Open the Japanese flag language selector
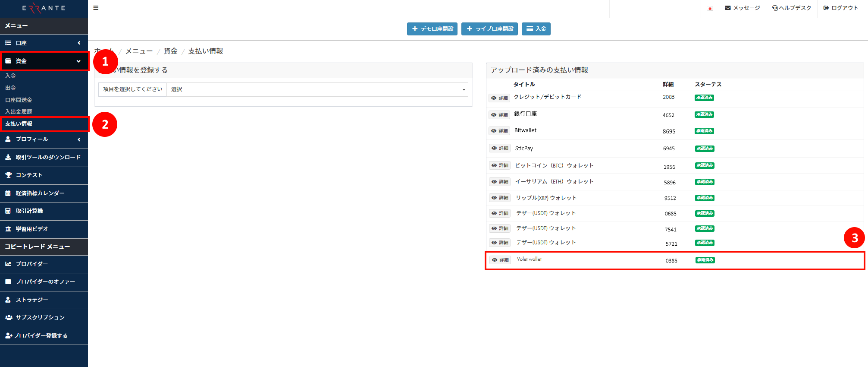The width and height of the screenshot is (868, 367). (710, 8)
